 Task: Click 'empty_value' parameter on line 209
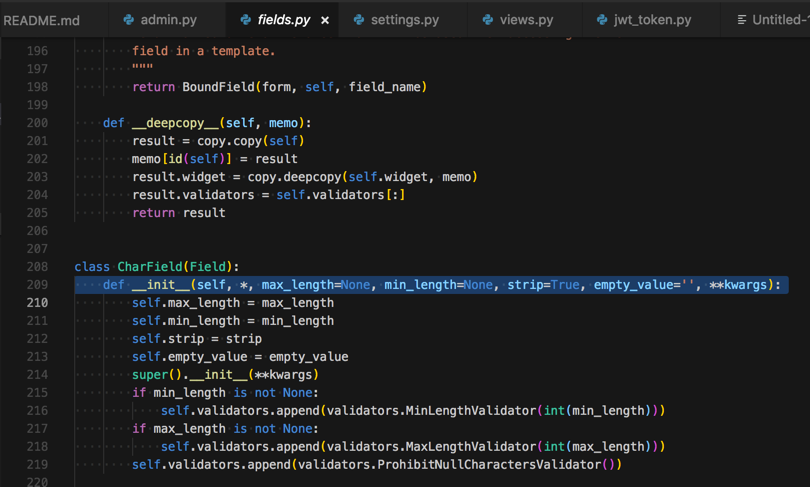coord(633,285)
